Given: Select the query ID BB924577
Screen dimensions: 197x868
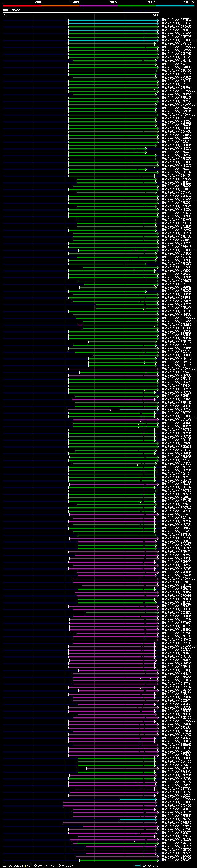Looking at the screenshot, I should tap(11, 10).
